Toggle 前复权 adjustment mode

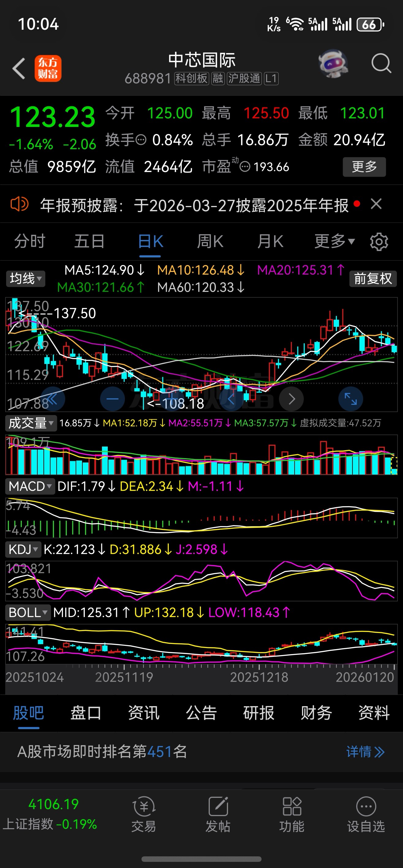pos(373,279)
